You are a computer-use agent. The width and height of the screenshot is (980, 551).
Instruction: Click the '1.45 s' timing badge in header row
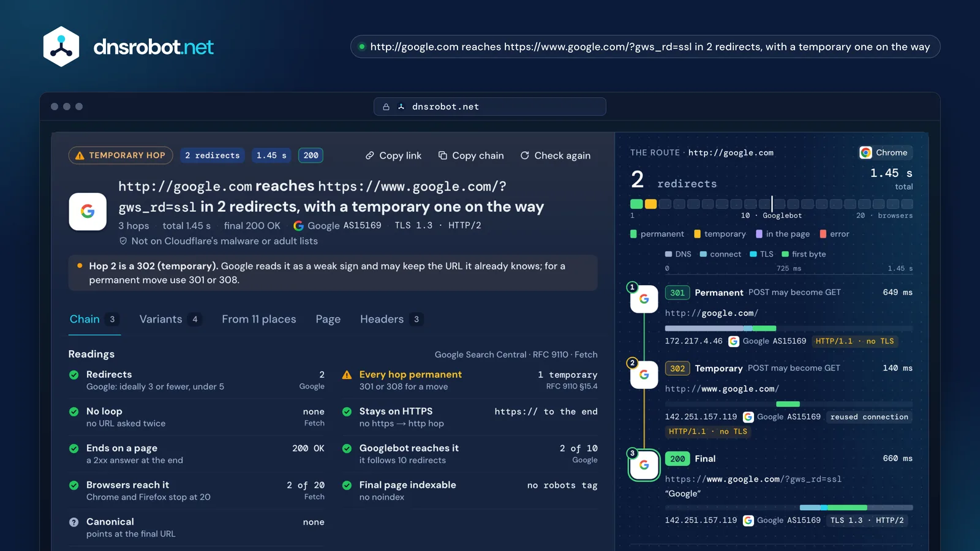pyautogui.click(x=271, y=156)
